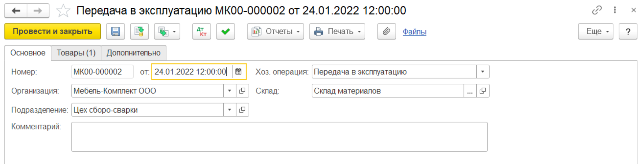Switch to the Дополнительно tab
This screenshot has height=164, width=644.
coord(133,53)
